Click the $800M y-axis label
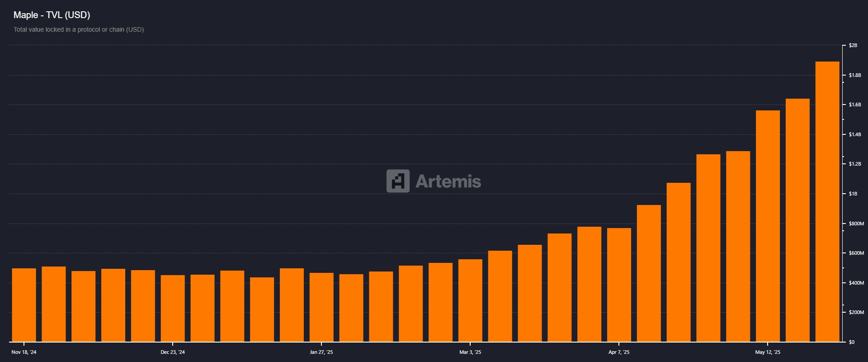Viewport: 868px width, 362px height. pos(856,224)
